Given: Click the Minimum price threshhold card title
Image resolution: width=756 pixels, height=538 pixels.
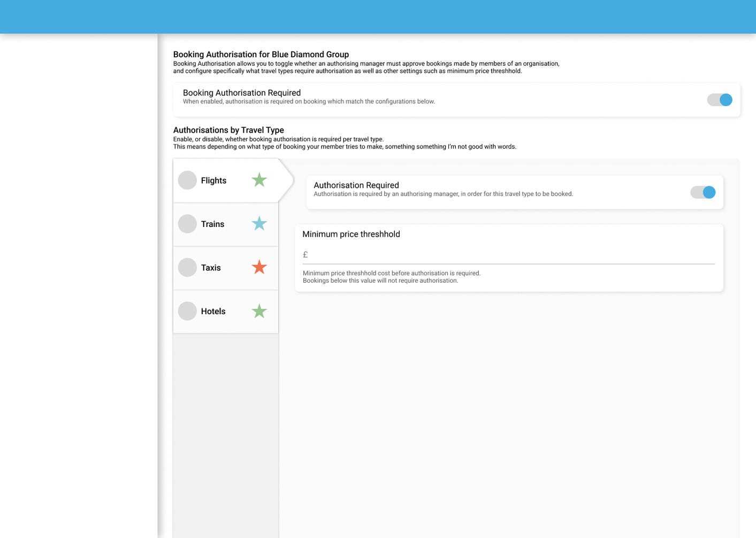Looking at the screenshot, I should [x=351, y=234].
